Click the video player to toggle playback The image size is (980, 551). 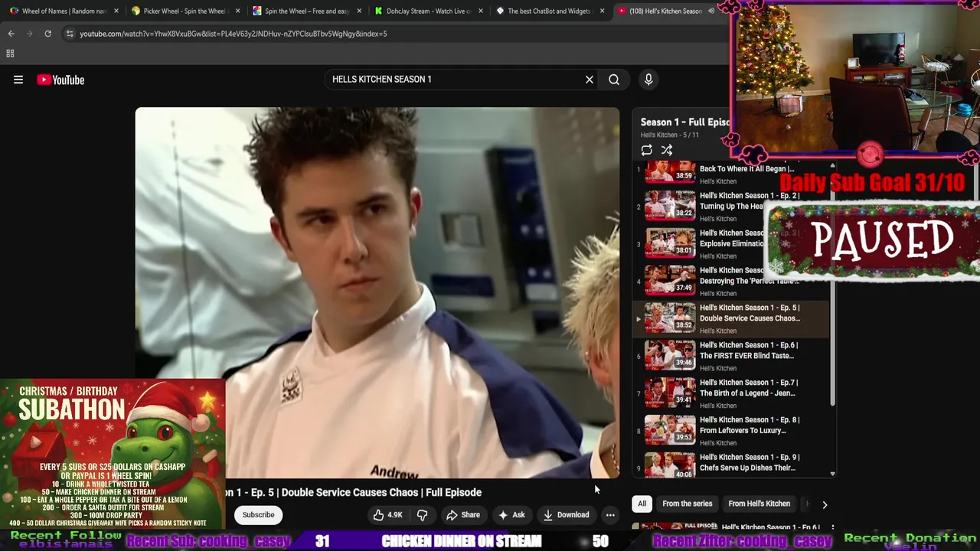click(377, 292)
